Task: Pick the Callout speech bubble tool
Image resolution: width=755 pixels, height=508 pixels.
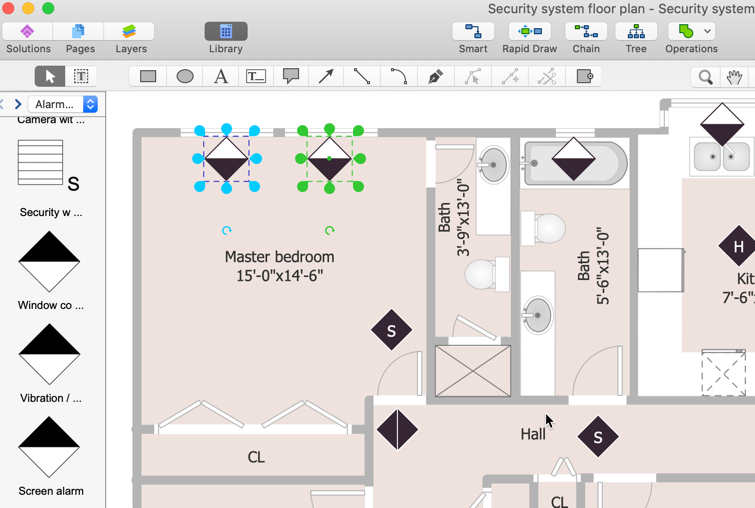Action: pos(291,76)
